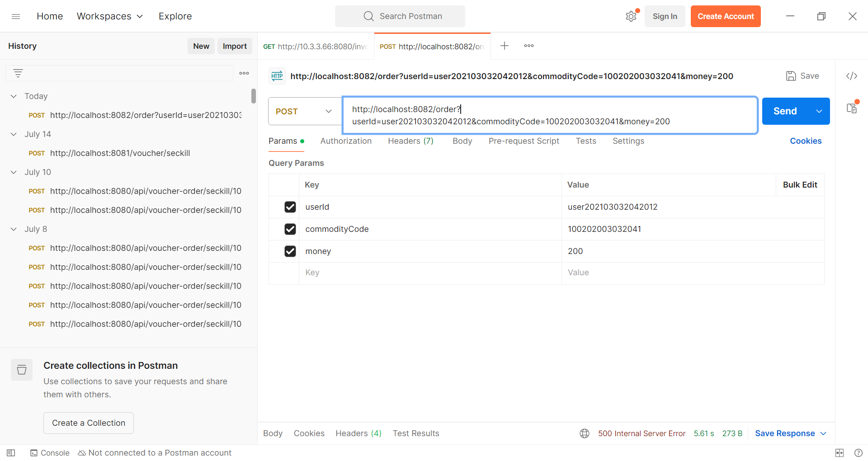Open tab bar more options dots
Screen dimensions: 868x461
click(529, 46)
